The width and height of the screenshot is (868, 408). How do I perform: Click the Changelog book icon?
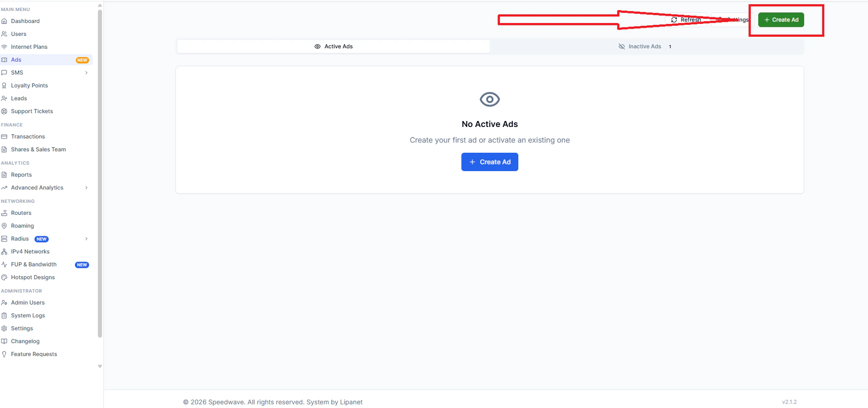coord(4,341)
